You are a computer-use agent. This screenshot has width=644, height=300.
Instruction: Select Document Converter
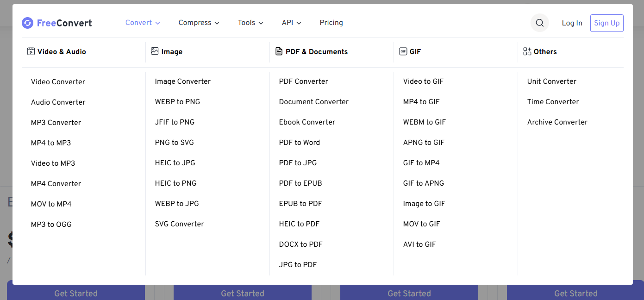pyautogui.click(x=314, y=102)
